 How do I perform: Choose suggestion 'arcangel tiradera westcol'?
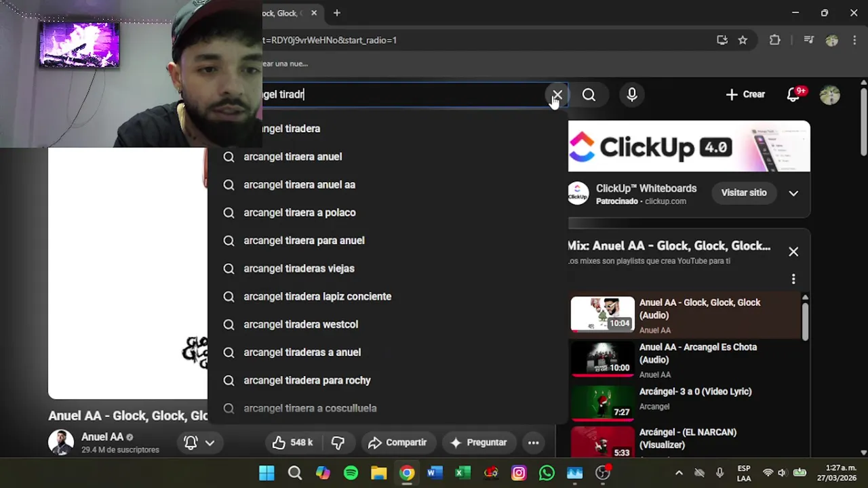click(387, 325)
